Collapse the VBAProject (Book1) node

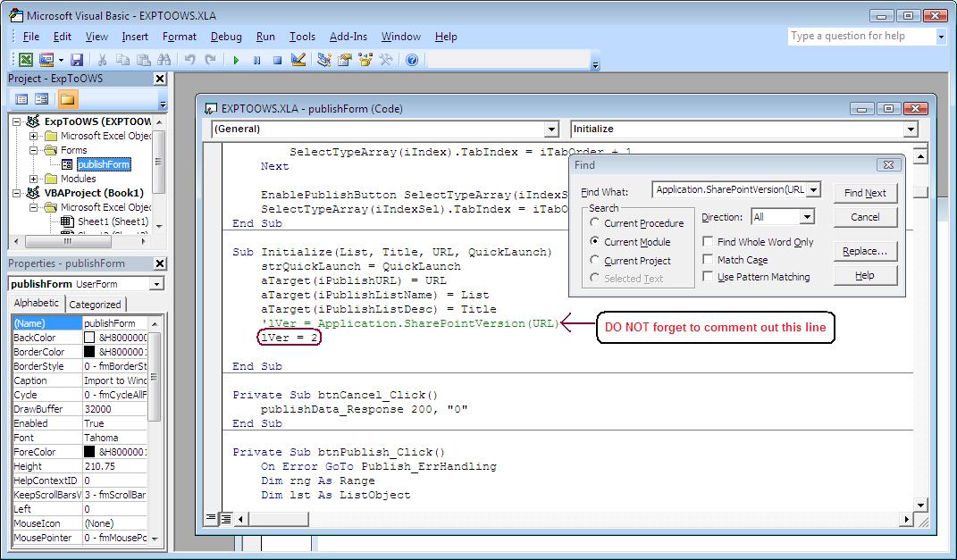click(18, 193)
